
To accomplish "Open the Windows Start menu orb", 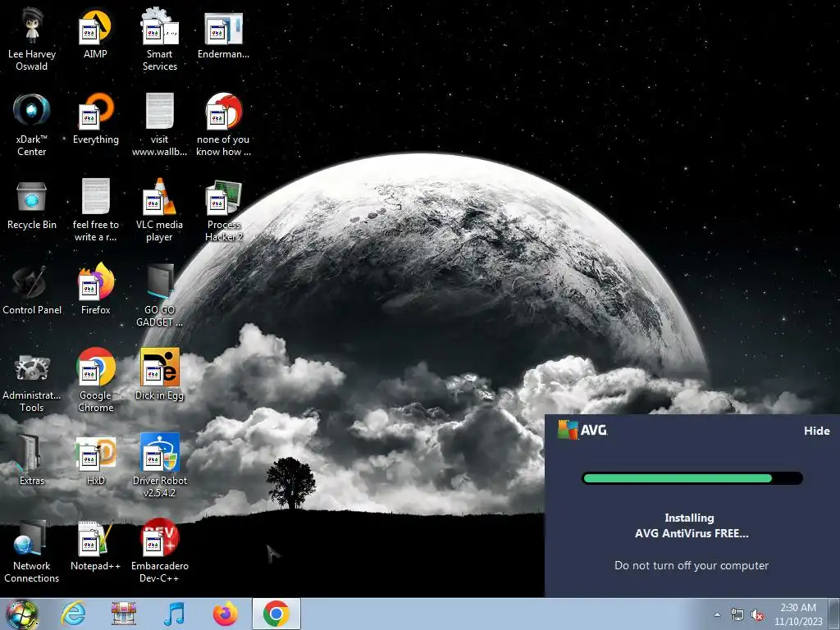I will click(x=21, y=614).
